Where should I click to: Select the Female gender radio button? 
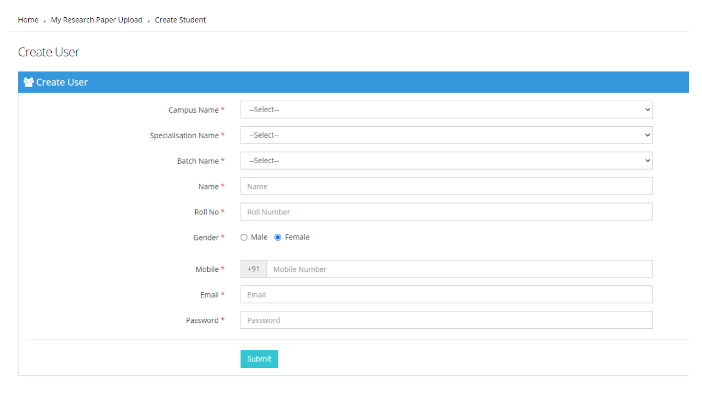pos(278,238)
